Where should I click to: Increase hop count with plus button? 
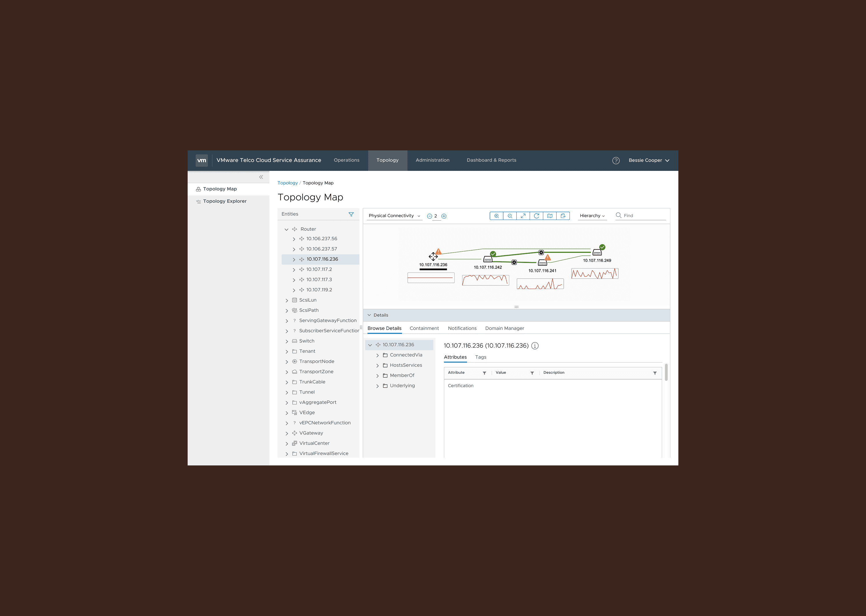tap(444, 216)
